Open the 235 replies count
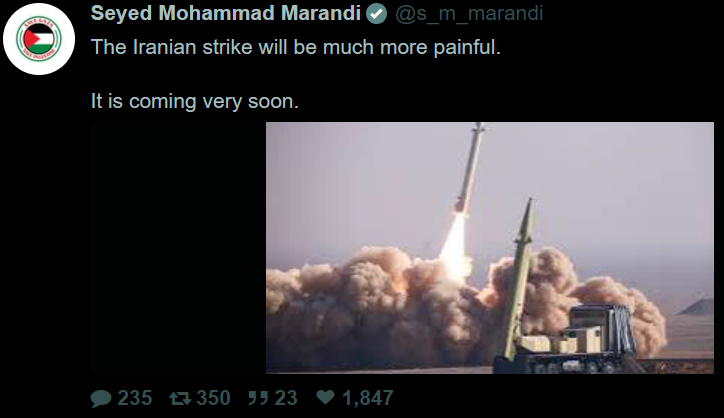 pyautogui.click(x=134, y=398)
